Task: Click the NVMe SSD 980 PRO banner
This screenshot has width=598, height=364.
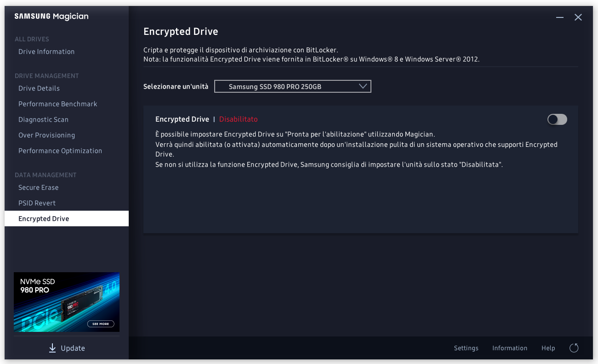Action: pos(67,302)
